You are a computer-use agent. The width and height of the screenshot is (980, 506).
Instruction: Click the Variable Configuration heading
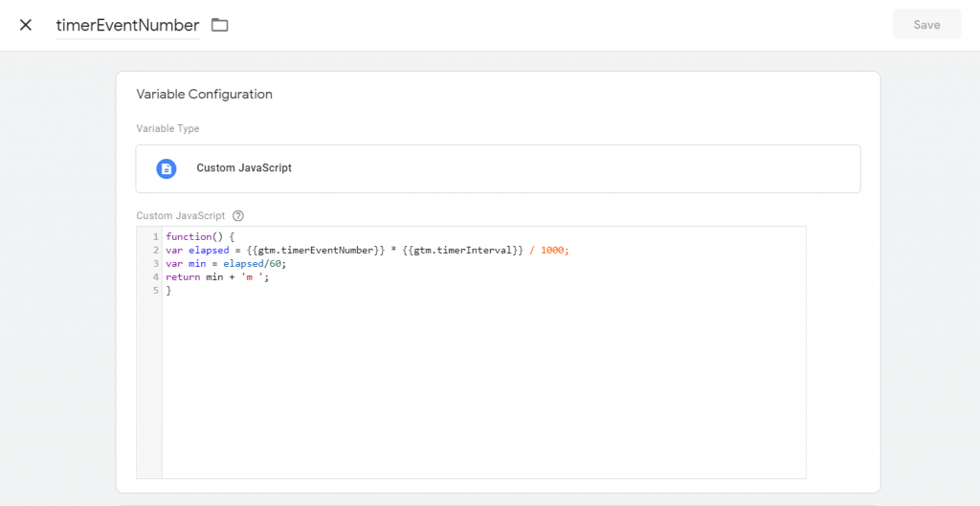205,95
